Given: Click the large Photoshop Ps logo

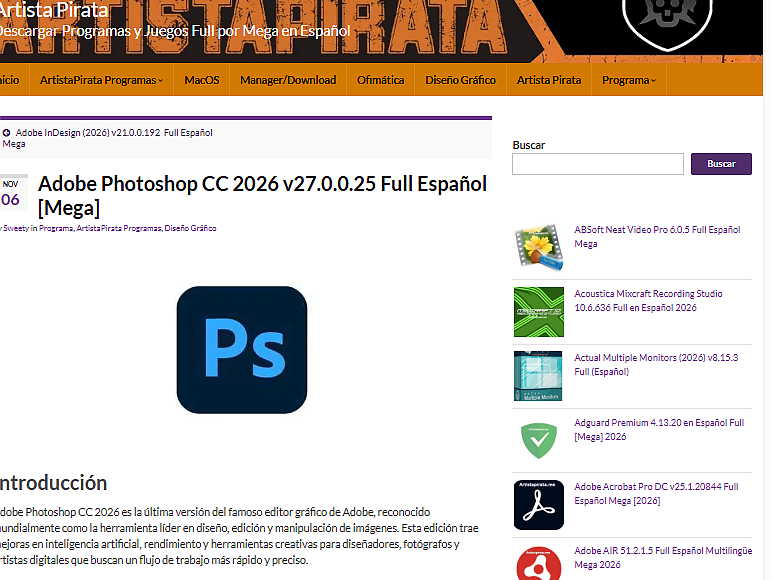Looking at the screenshot, I should pos(241,350).
